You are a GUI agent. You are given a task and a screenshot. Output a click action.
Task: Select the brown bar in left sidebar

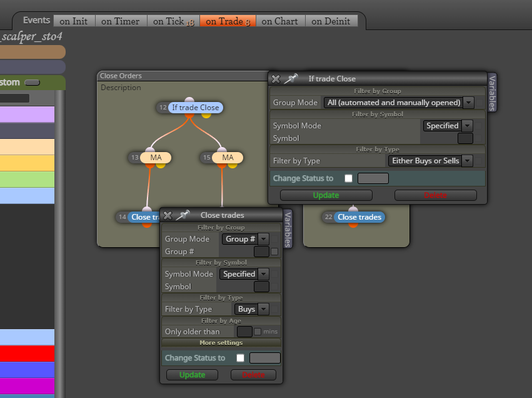[x=33, y=53]
